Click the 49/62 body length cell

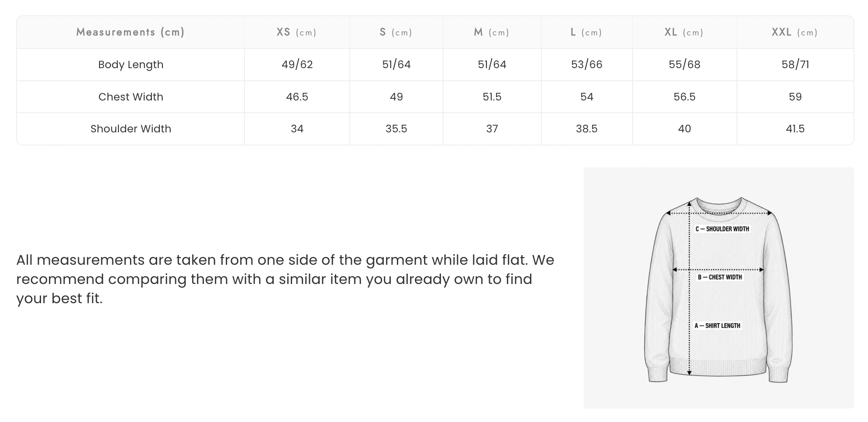(297, 65)
